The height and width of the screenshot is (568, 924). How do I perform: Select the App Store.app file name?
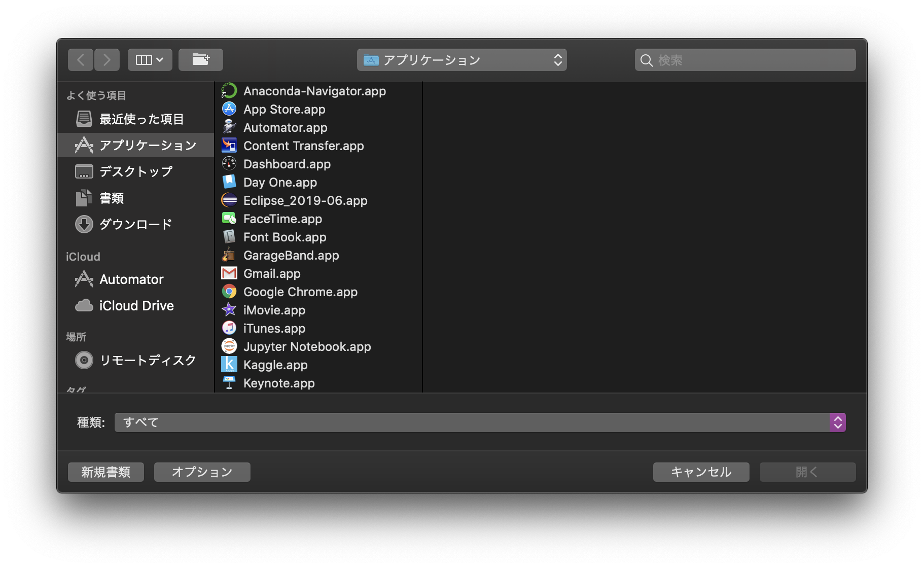coord(285,109)
